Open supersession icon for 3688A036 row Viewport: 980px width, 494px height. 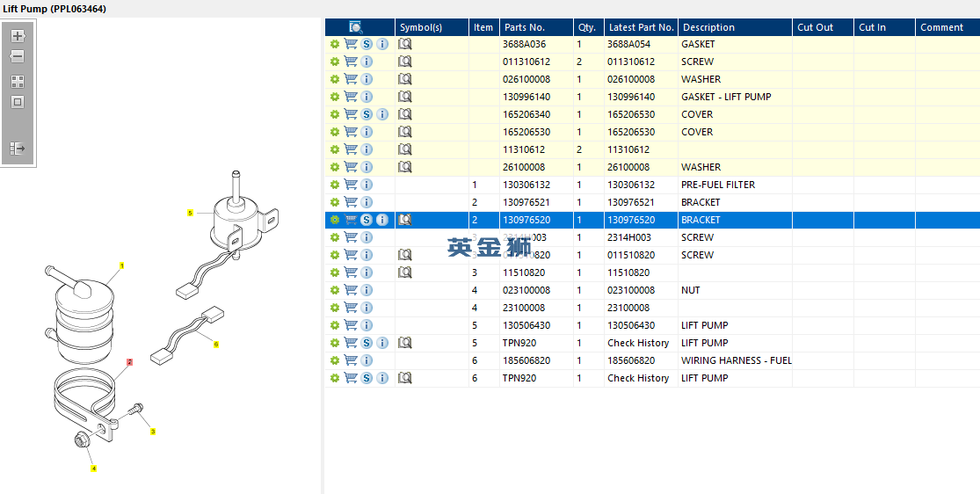coord(367,44)
